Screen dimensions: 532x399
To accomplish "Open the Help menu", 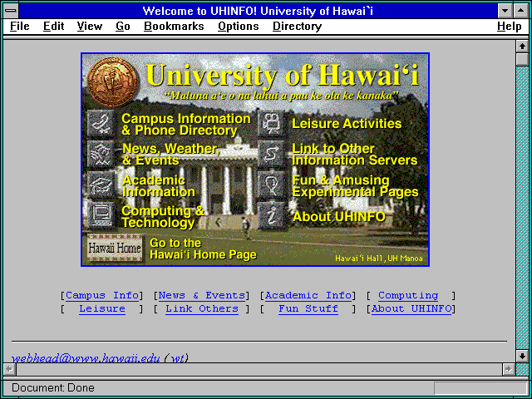I will (510, 26).
